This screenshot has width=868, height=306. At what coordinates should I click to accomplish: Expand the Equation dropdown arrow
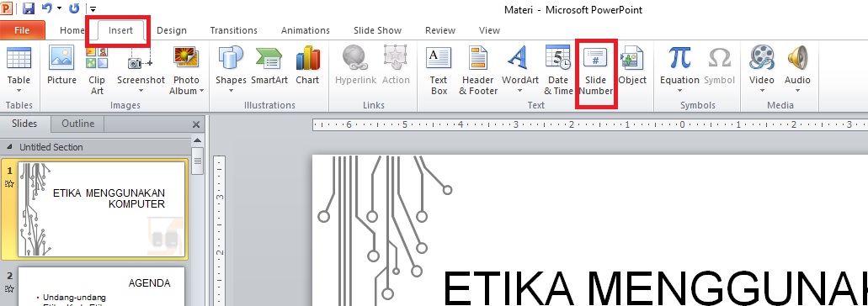pyautogui.click(x=679, y=91)
